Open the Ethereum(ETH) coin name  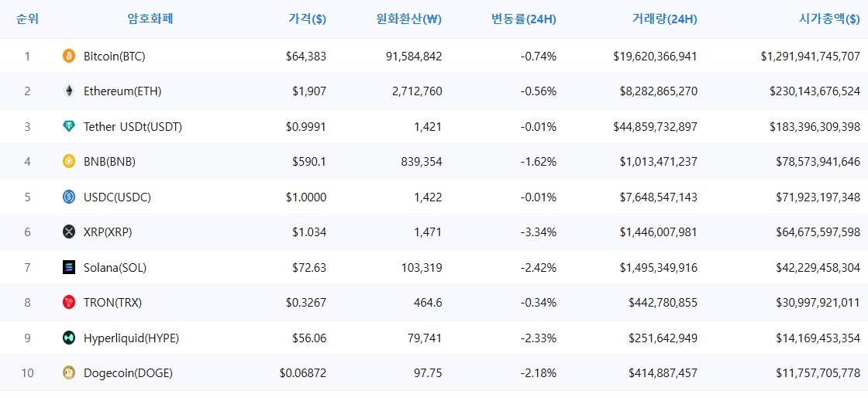[122, 91]
